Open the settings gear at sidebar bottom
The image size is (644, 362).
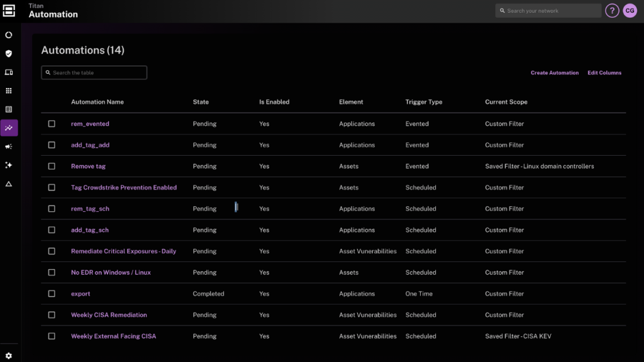pos(9,356)
